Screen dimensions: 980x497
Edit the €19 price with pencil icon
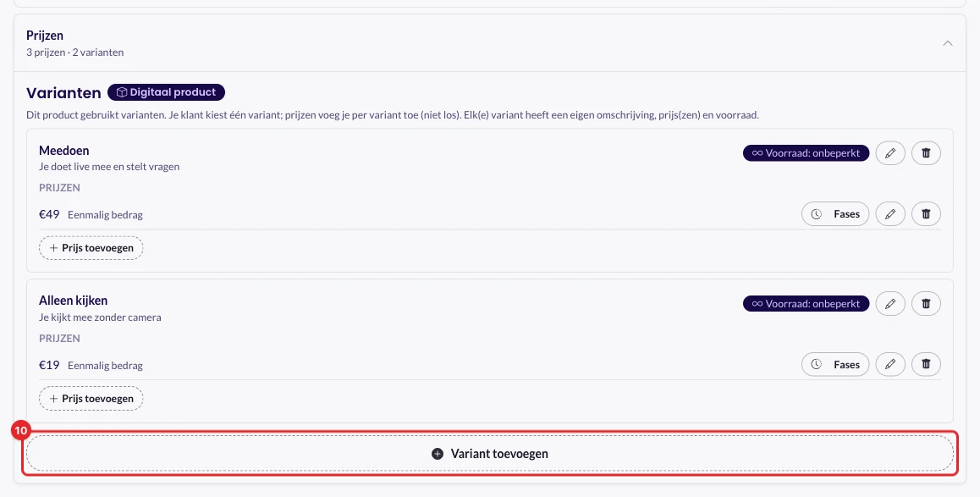point(890,364)
